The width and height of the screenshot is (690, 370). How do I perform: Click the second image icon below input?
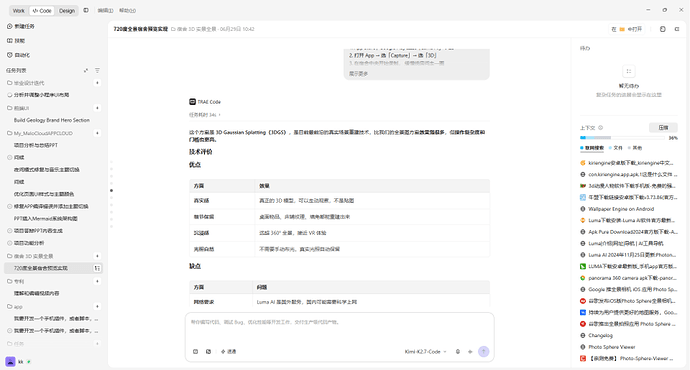(209, 352)
